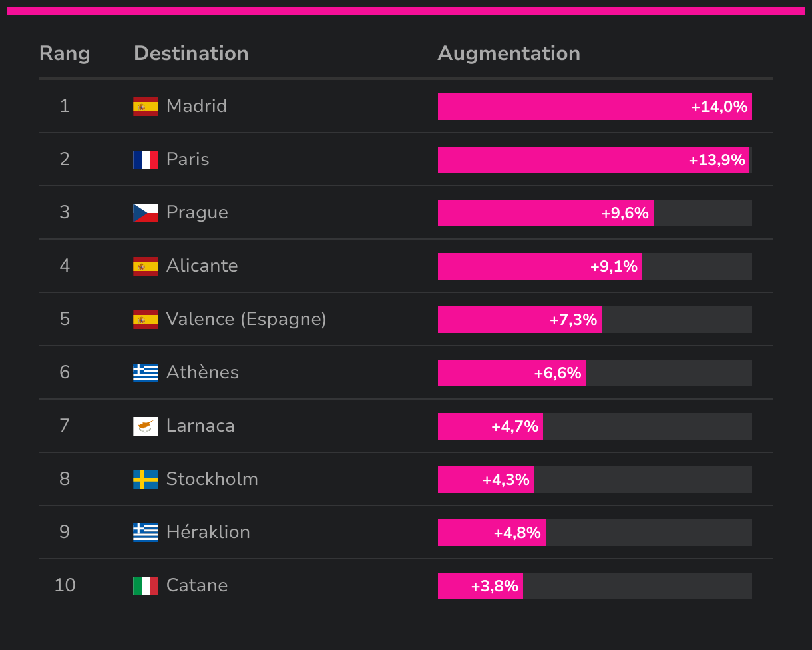The width and height of the screenshot is (812, 650).
Task: Click the Spanish flag next to Alicante
Action: [146, 266]
